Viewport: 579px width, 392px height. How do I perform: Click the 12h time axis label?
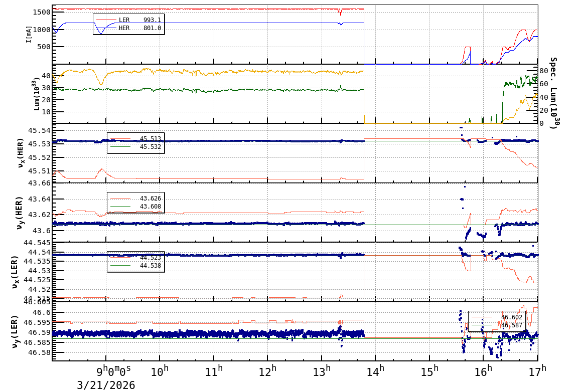[268, 371]
